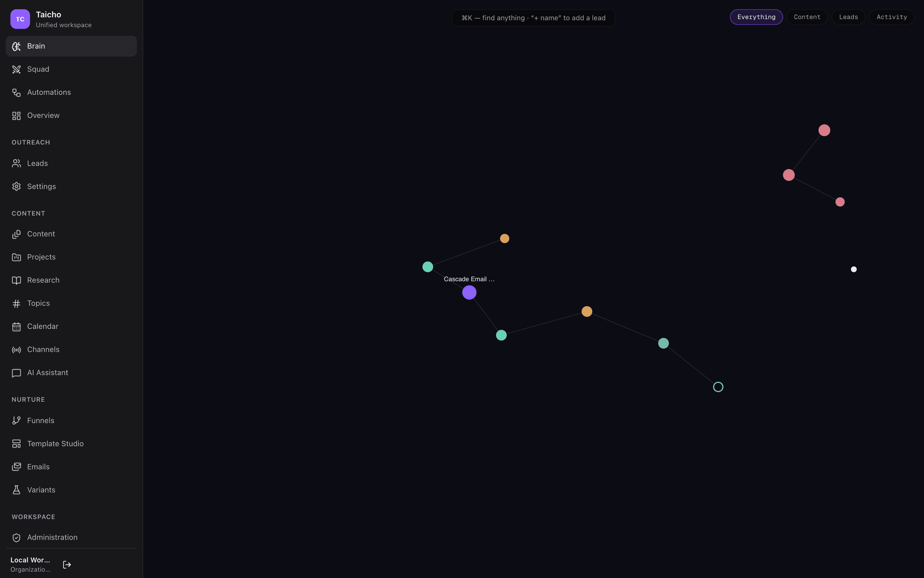Click the Taicho workspace name
Viewport: 924px width, 578px height.
click(49, 14)
